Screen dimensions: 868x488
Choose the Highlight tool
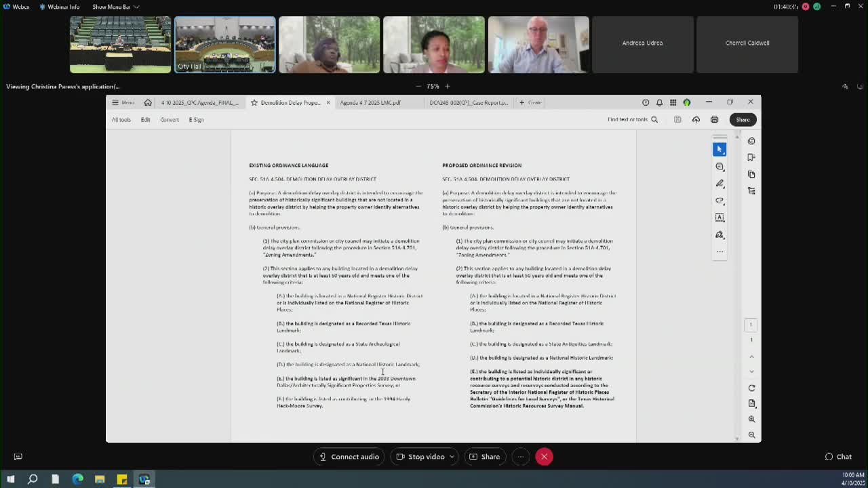click(719, 182)
